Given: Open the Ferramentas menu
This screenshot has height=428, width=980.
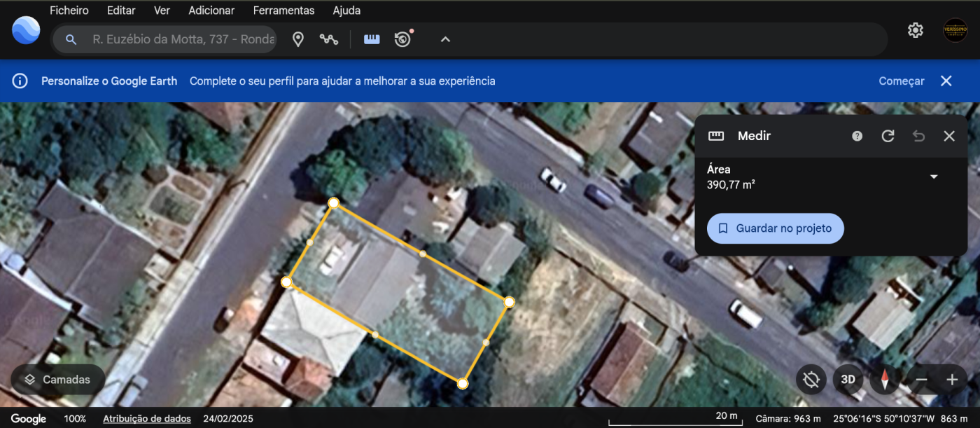Looking at the screenshot, I should (x=283, y=11).
